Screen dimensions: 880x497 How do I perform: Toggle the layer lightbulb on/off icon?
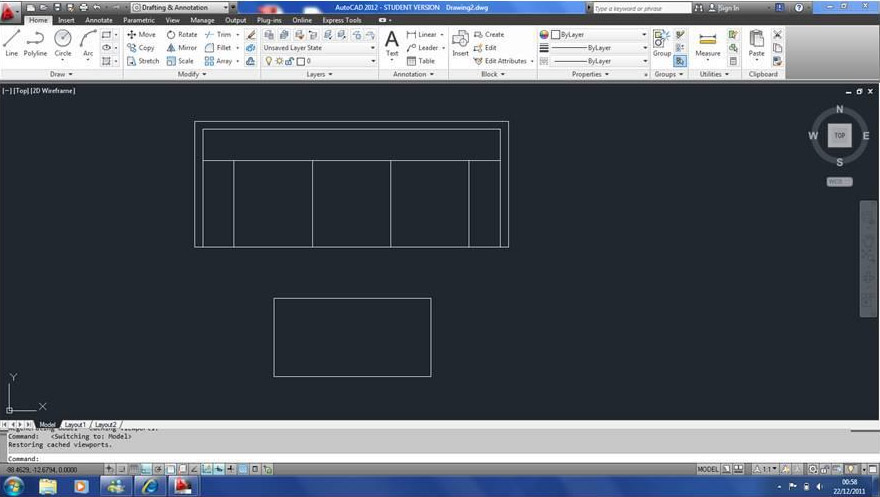(x=268, y=61)
